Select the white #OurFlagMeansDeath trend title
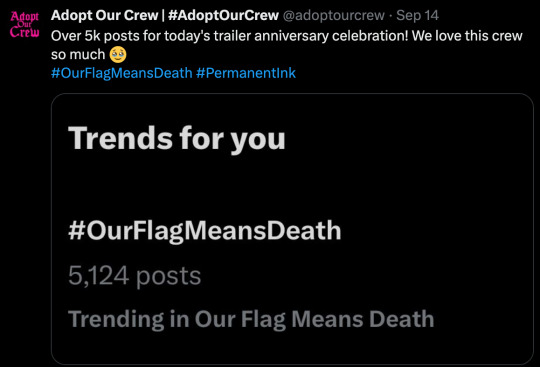Screen dimensions: 540x367 [205, 231]
